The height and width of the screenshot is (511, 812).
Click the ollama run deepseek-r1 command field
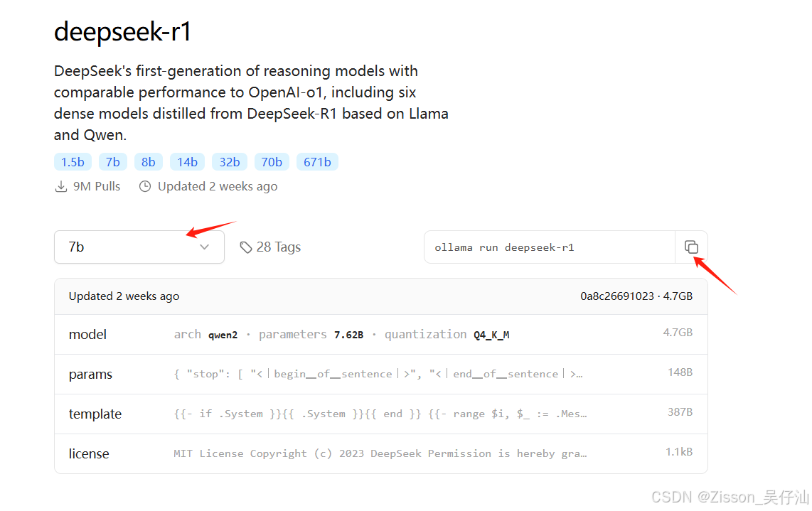tap(550, 247)
